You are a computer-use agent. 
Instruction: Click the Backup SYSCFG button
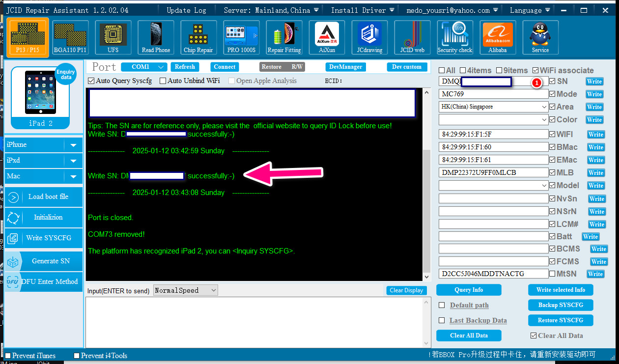coord(561,305)
